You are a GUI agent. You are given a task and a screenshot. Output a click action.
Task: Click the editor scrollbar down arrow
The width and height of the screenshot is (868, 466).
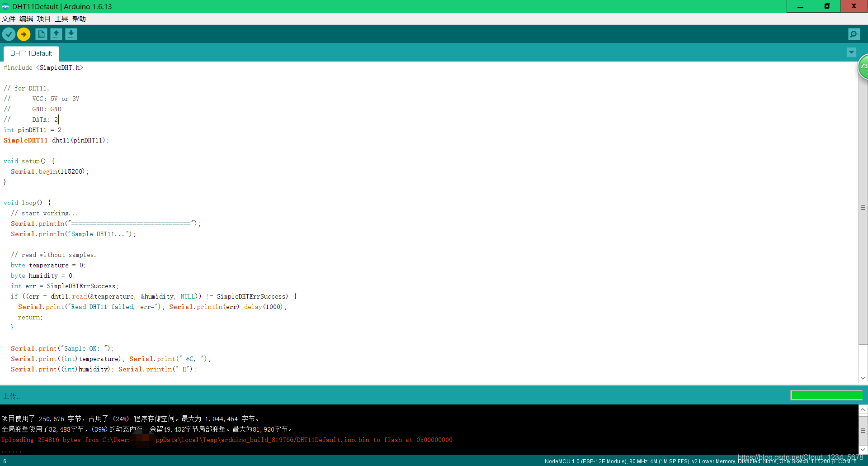863,378
